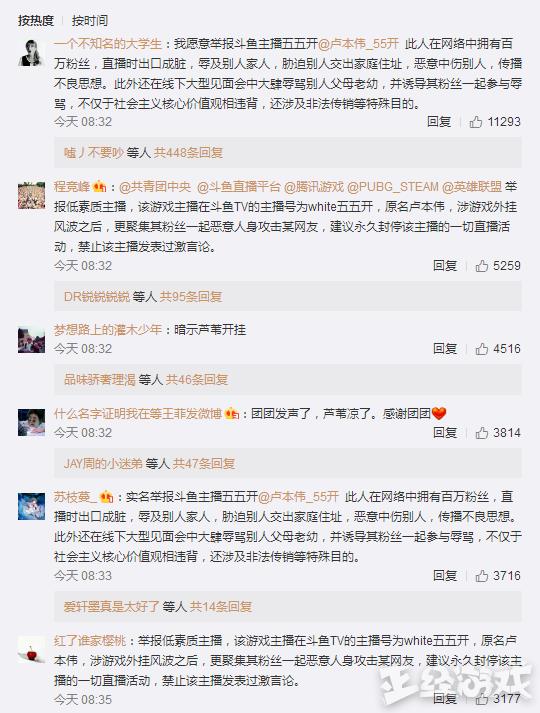This screenshot has height=713, width=540.
Task: Reply to 梦想路上的灌木少年's comment
Action: 445,349
